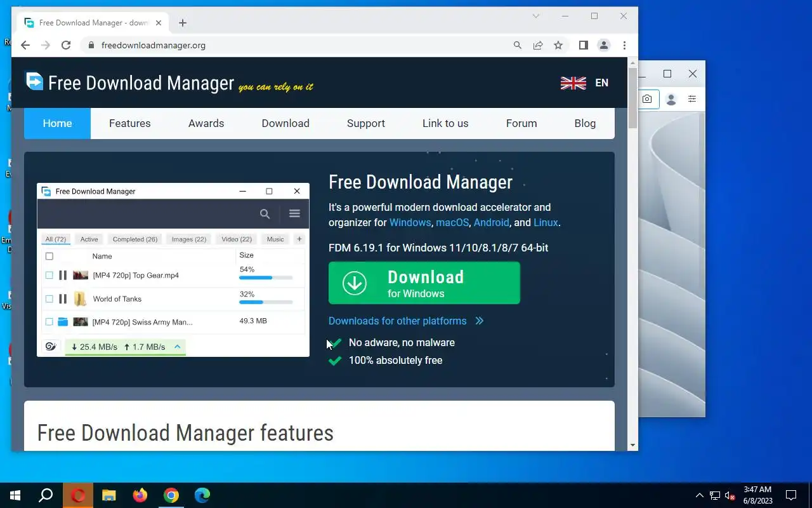This screenshot has width=812, height=508.
Task: Open the Awards menu item
Action: [206, 123]
